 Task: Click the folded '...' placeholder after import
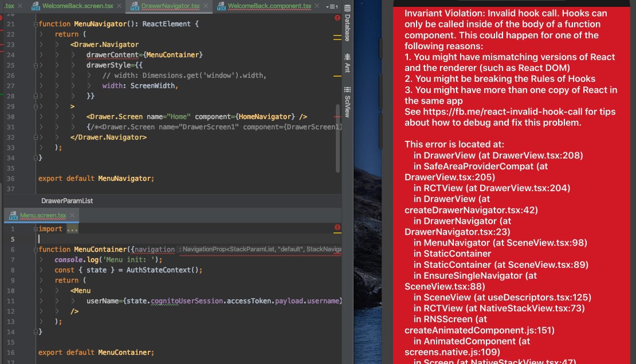pos(72,229)
